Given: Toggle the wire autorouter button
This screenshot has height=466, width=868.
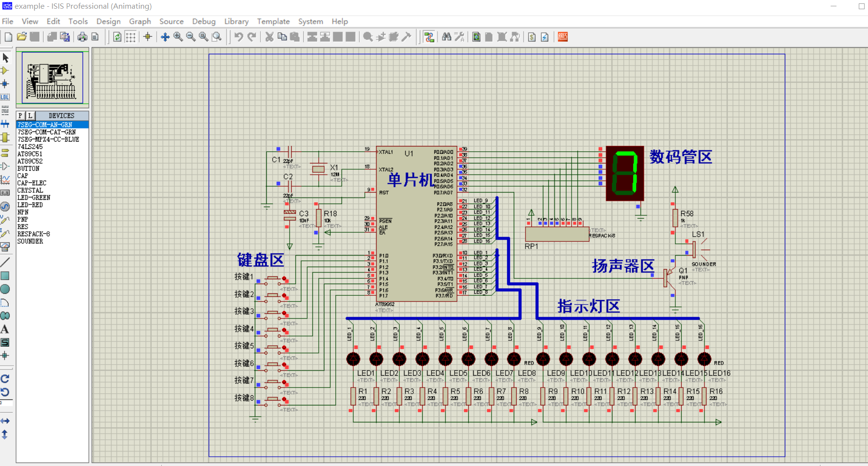Looking at the screenshot, I should pos(429,37).
